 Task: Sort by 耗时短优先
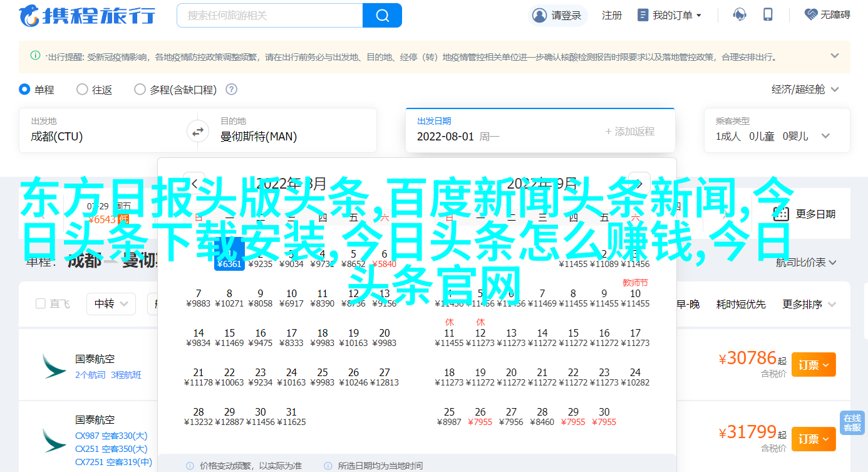(741, 304)
